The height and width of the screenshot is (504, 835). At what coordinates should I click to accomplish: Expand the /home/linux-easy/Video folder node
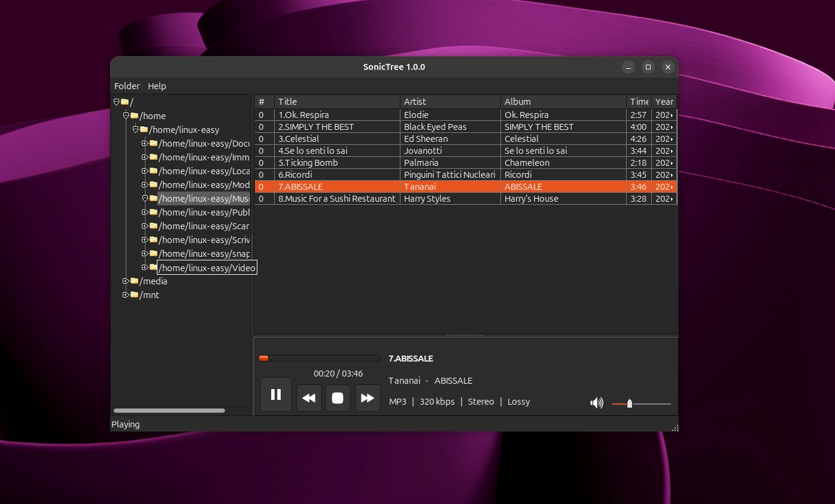(145, 267)
